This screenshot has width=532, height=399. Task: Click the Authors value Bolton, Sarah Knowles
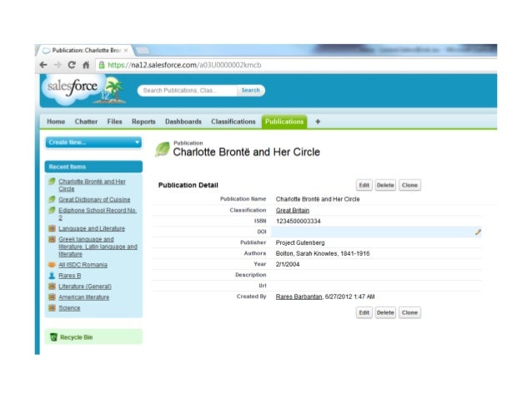point(323,253)
